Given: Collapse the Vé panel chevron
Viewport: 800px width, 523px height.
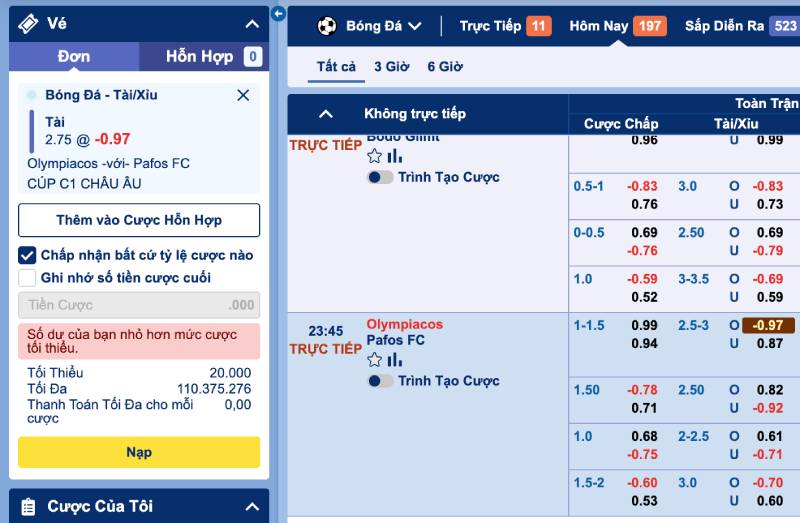Looking at the screenshot, I should 251,24.
